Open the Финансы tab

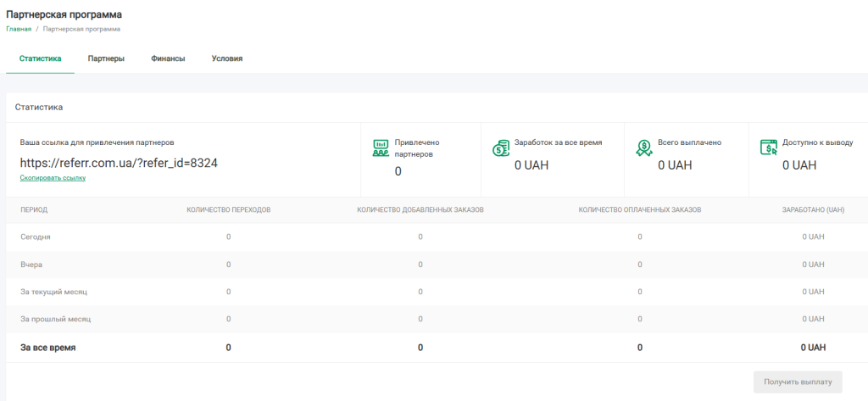(x=168, y=58)
